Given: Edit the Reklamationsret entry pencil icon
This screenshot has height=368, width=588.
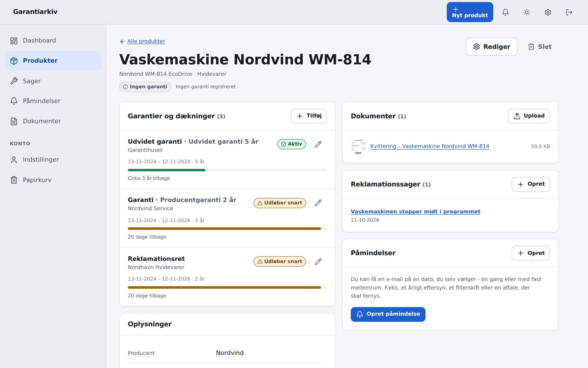Looking at the screenshot, I should pos(318,262).
